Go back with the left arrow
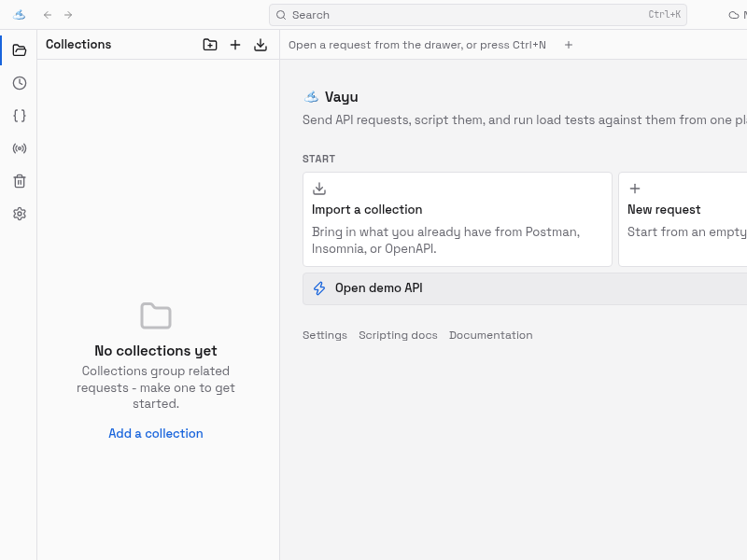This screenshot has width=747, height=560. coord(48,15)
